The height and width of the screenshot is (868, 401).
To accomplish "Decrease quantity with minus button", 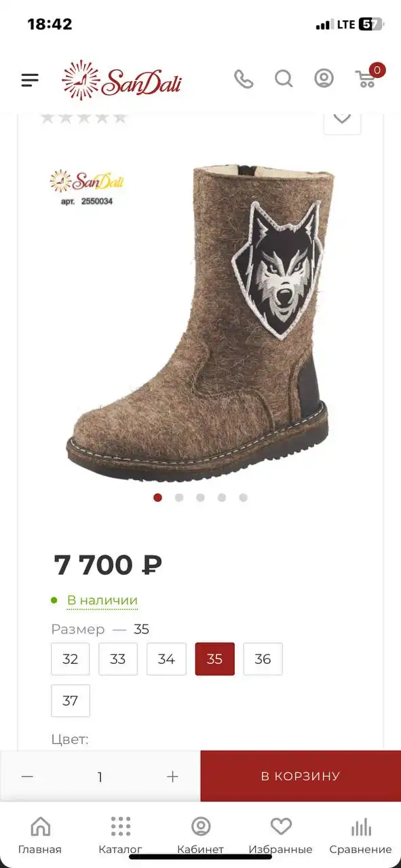I will coord(27,776).
